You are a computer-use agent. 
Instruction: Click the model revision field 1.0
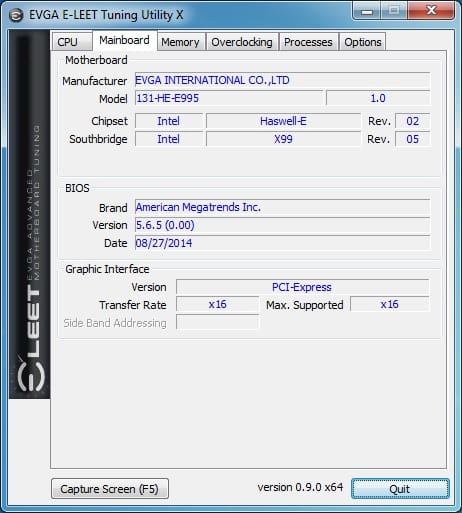click(378, 98)
